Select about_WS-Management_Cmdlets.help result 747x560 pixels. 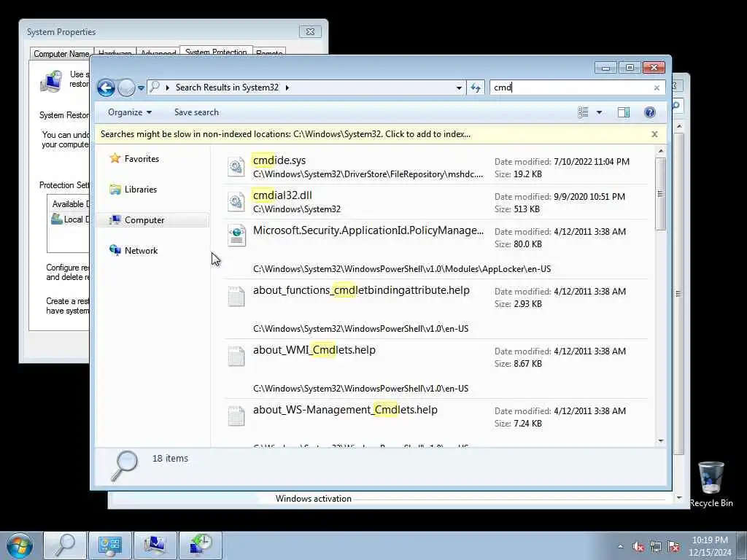point(436,423)
